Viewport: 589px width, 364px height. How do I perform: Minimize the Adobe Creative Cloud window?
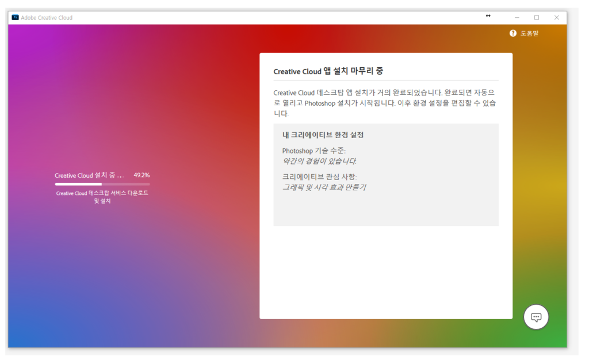pyautogui.click(x=517, y=18)
